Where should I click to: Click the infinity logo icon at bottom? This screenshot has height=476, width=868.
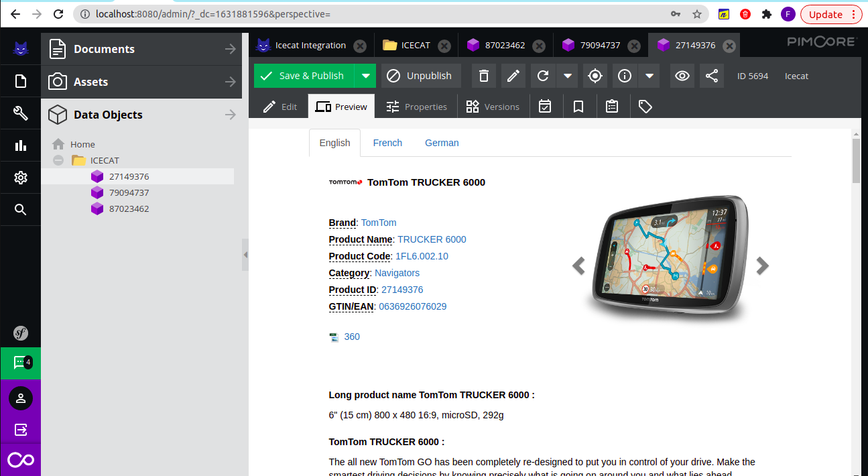pyautogui.click(x=20, y=460)
